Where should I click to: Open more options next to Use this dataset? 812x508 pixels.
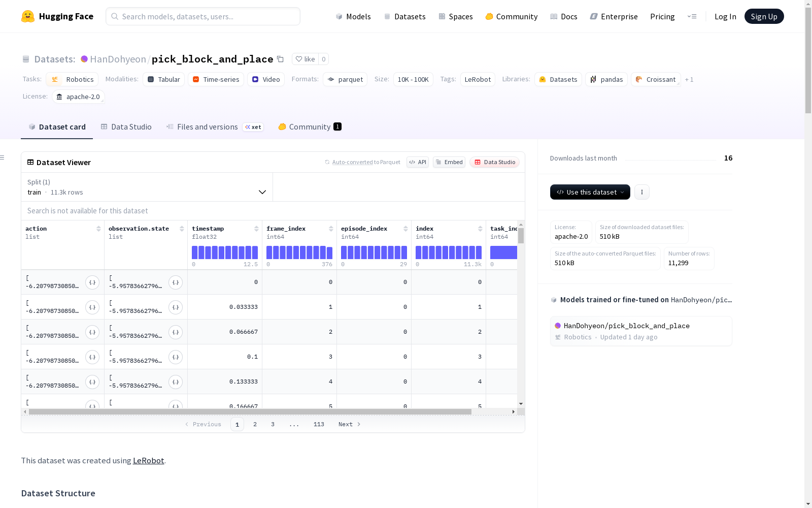click(x=642, y=192)
